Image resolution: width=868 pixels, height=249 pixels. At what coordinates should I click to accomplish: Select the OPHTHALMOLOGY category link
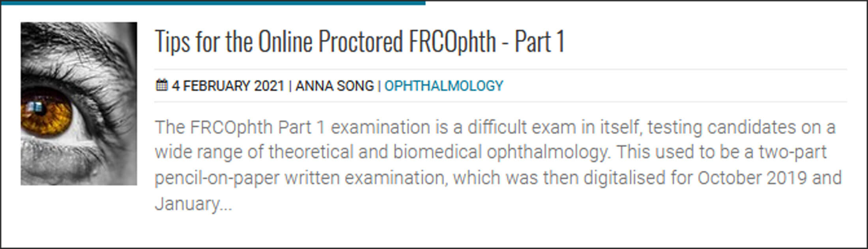[x=444, y=86]
